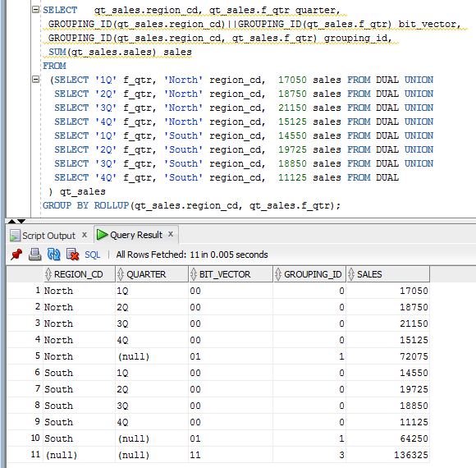Close the Script Output tab

[85, 235]
